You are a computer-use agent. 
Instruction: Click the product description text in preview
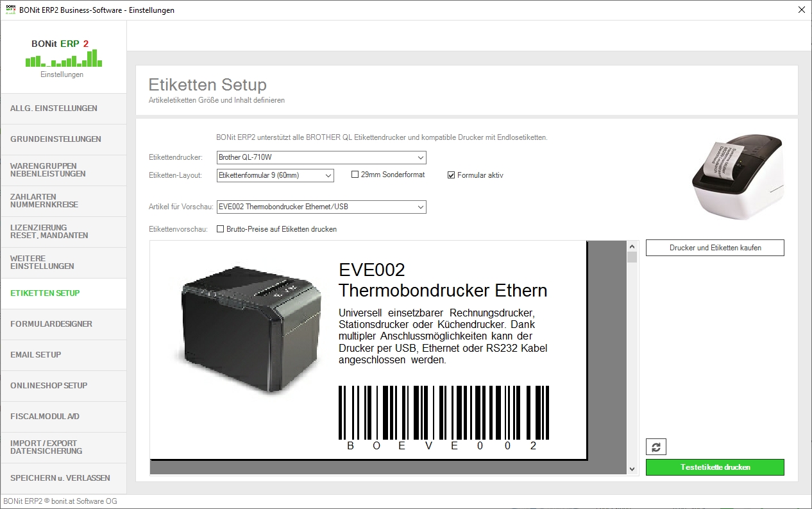tap(443, 336)
